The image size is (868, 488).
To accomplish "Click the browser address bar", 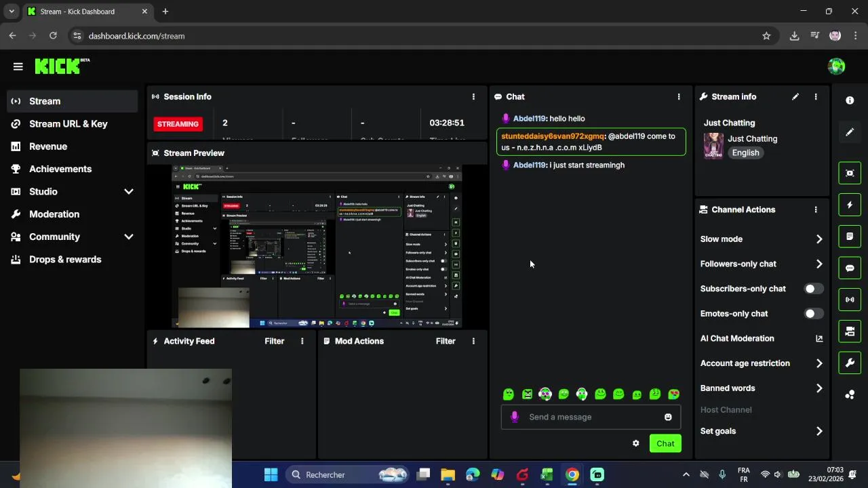I will pyautogui.click(x=420, y=36).
